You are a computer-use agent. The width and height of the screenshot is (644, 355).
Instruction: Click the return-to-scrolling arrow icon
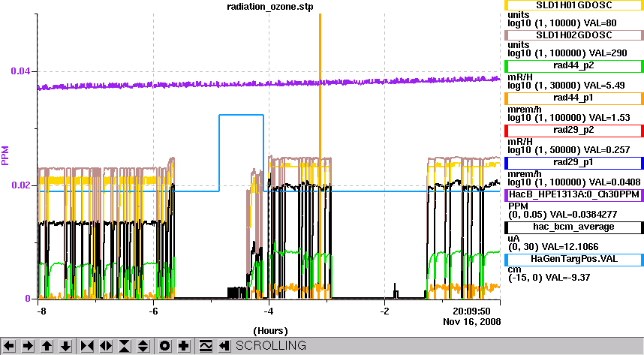coord(224,346)
